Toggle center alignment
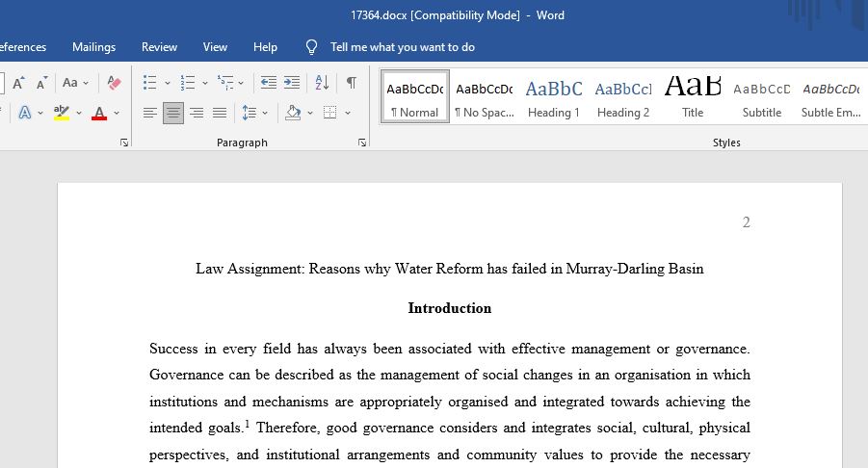Screen dimensions: 868x468 [173, 113]
